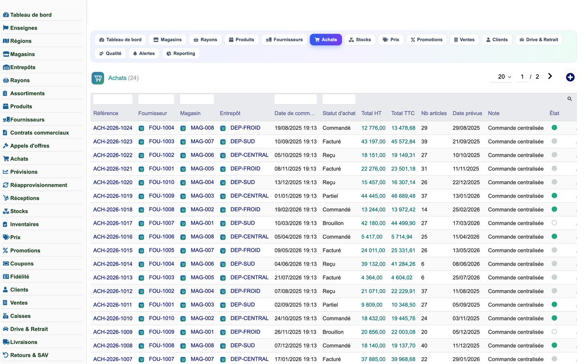The image size is (588, 364).
Task: Click the Enseignes flag icon in the sidebar
Action: pyautogui.click(x=6, y=28)
